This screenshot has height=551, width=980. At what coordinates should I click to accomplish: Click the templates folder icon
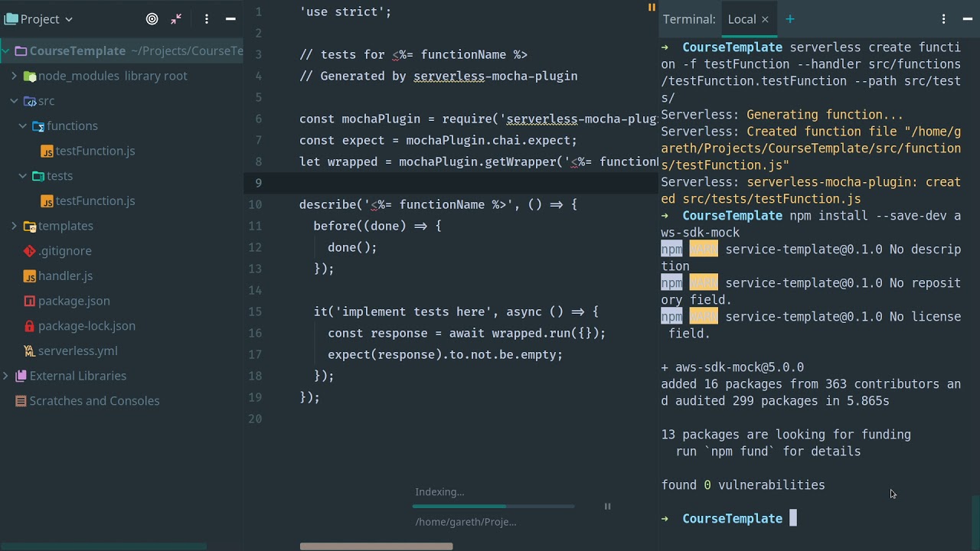[x=30, y=226]
